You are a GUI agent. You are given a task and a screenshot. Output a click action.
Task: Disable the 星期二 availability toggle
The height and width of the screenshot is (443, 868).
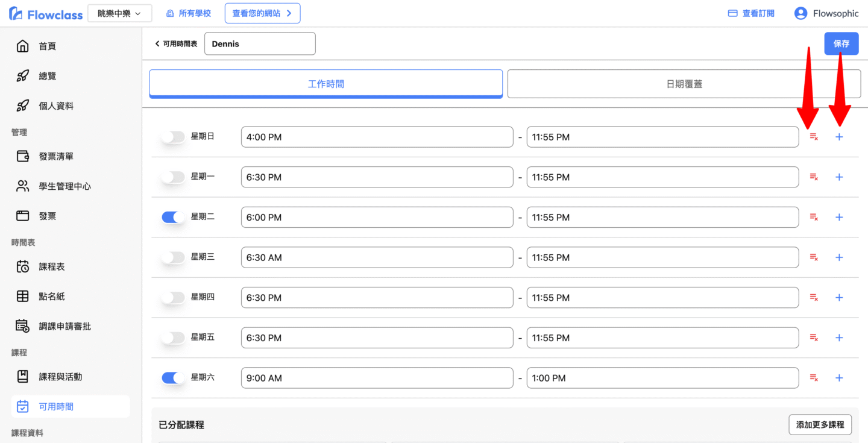173,218
